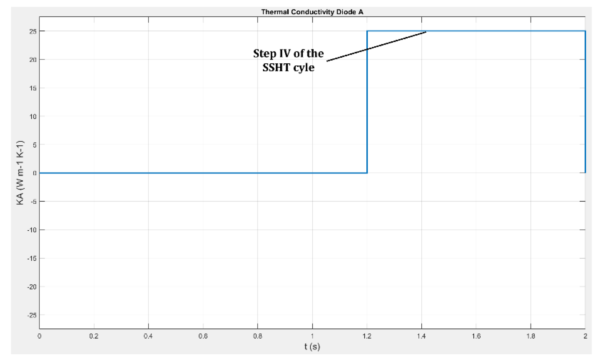Click the -15 tick label on y-axis
Viewport: 601px width, 364px height.
[x=32, y=259]
